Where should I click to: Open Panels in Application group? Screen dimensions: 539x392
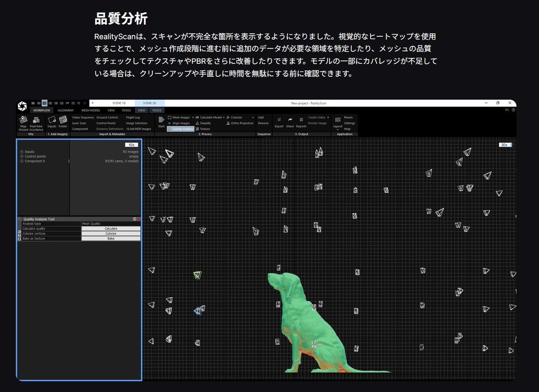tap(349, 118)
